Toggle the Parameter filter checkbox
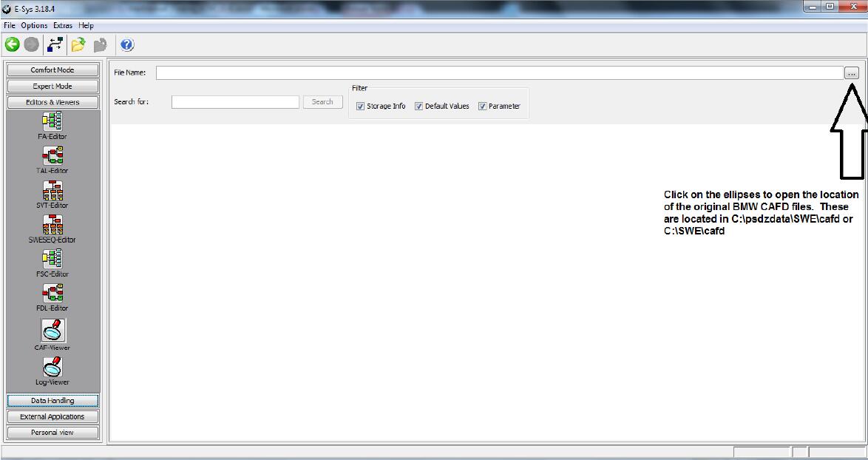 [482, 106]
